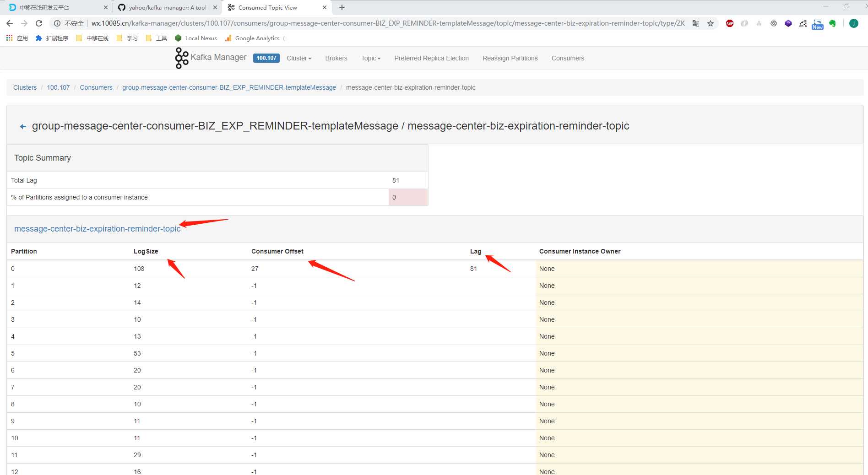Image resolution: width=868 pixels, height=475 pixels.
Task: Open the Google Analytics bookmark
Action: click(x=252, y=38)
